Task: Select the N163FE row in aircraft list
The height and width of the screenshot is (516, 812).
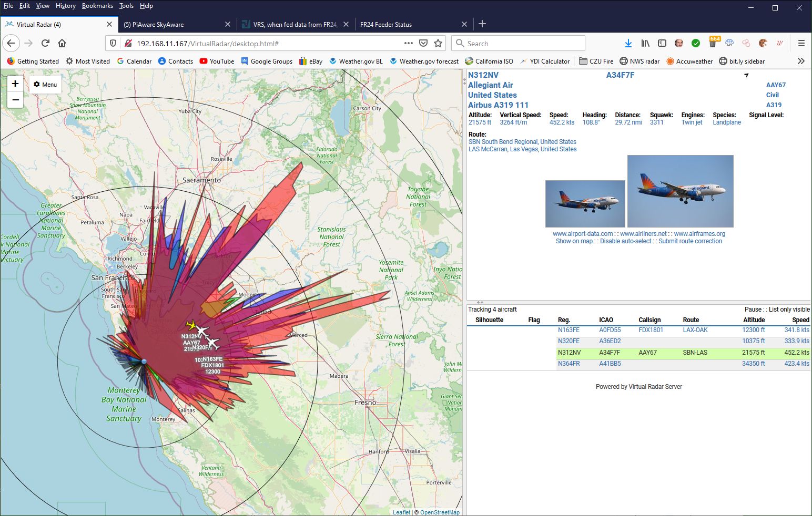Action: coord(569,330)
